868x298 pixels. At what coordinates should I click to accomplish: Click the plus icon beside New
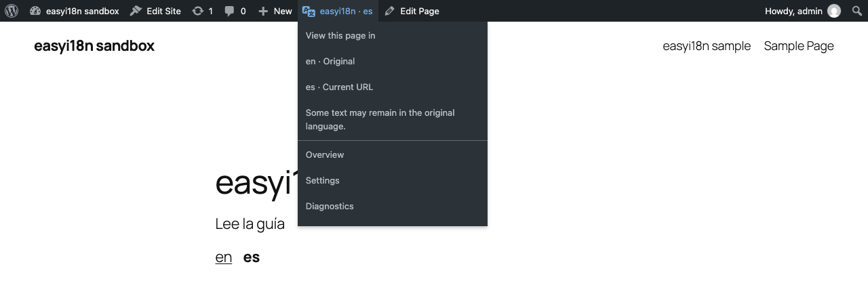(263, 11)
